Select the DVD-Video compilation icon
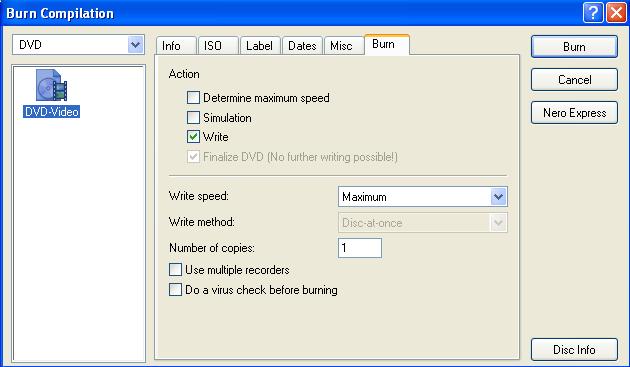The width and height of the screenshot is (630, 367). point(51,85)
